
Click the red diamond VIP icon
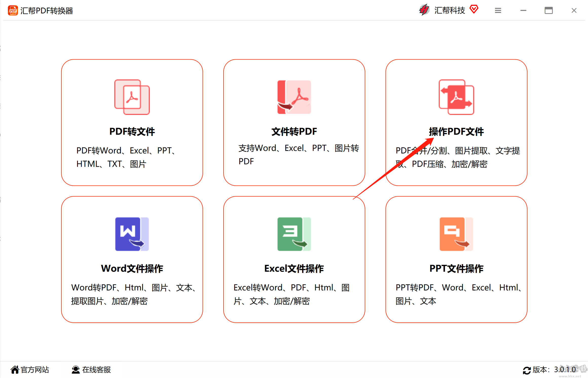pyautogui.click(x=474, y=9)
